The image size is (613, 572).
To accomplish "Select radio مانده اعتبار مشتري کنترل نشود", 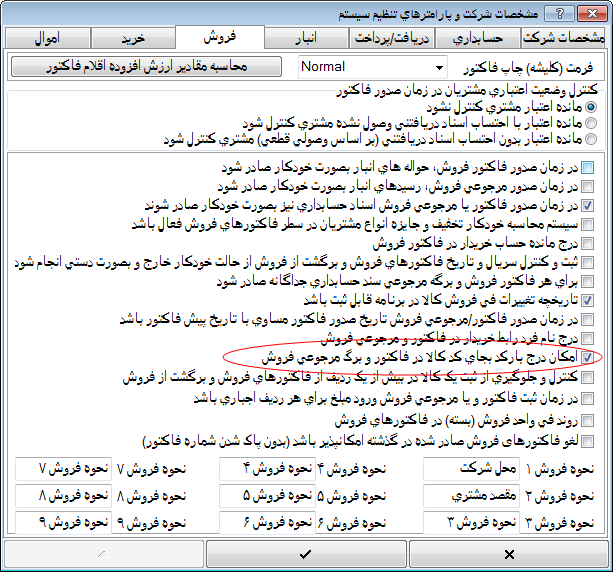I will click(593, 106).
